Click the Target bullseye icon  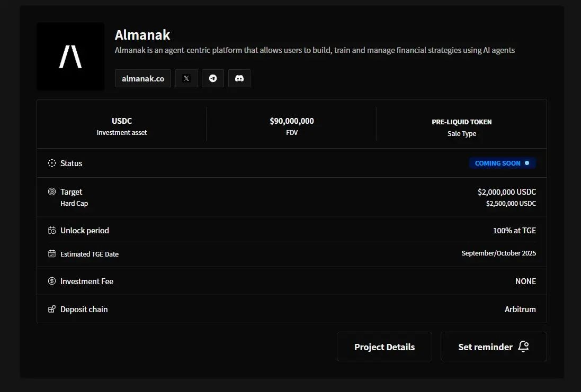52,192
